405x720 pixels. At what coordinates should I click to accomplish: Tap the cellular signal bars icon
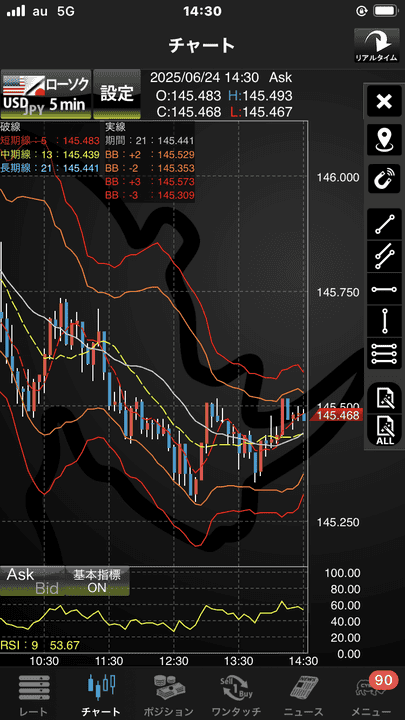click(16, 11)
